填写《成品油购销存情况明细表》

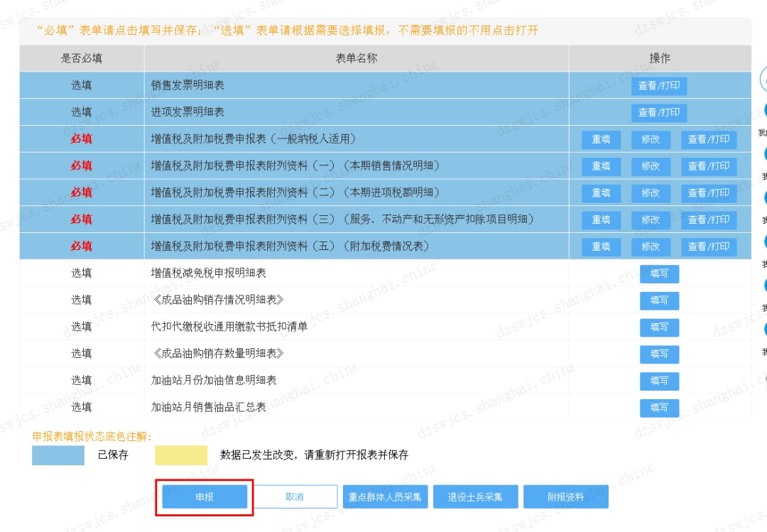click(660, 300)
